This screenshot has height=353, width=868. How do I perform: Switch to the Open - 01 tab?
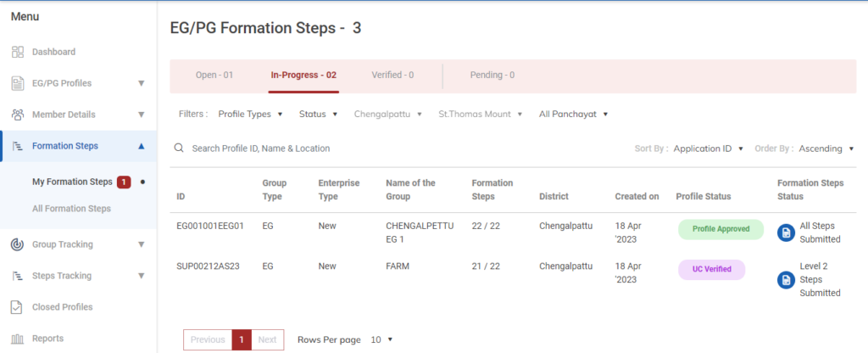[214, 75]
